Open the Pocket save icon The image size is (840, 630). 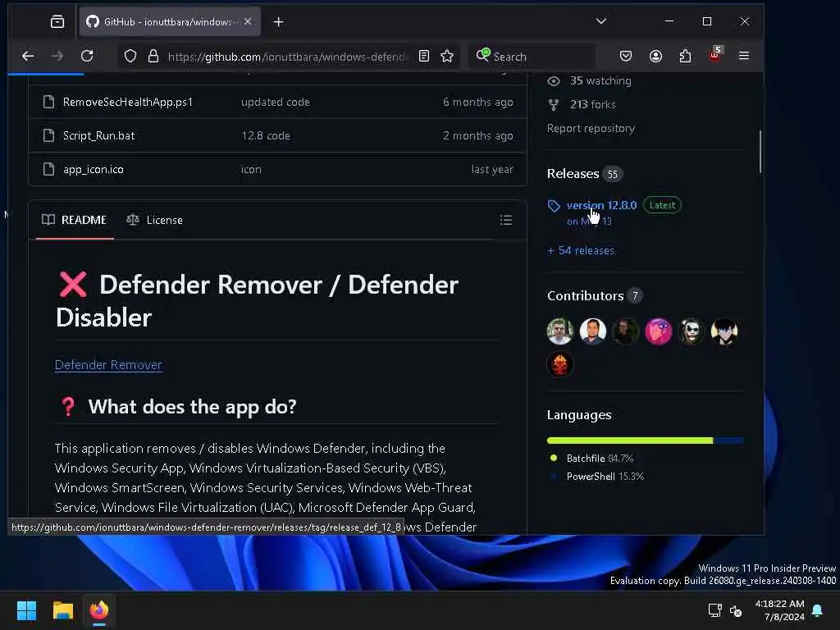coord(626,56)
